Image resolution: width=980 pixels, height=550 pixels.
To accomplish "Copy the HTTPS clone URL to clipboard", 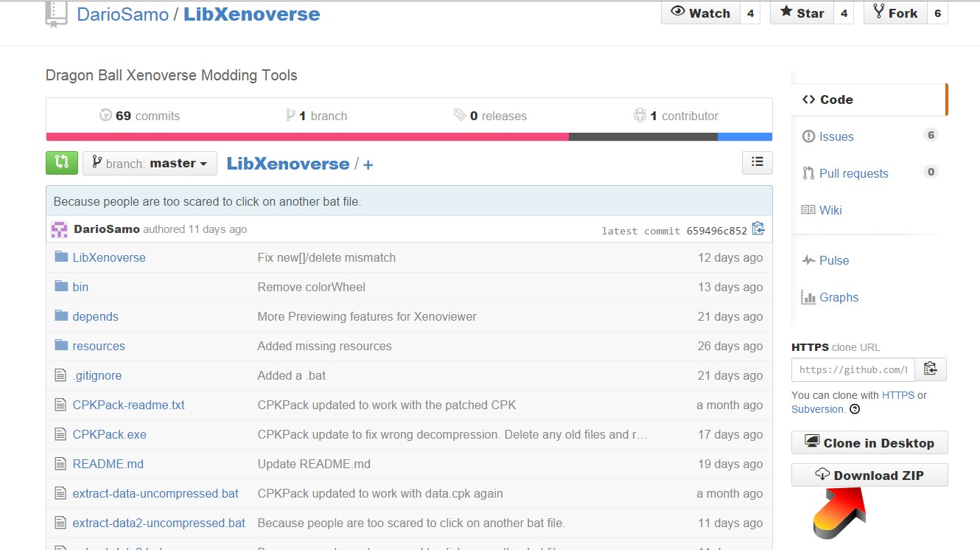I will click(931, 369).
